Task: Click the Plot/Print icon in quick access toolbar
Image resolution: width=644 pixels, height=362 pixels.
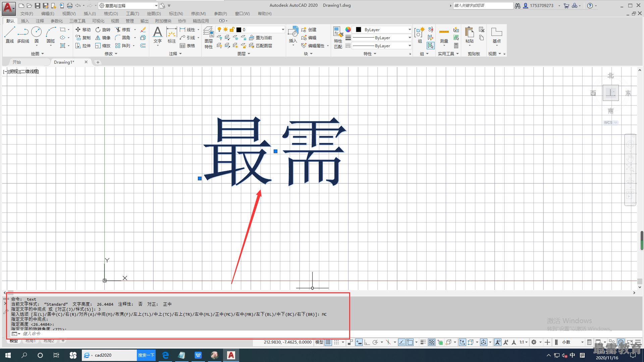Action: point(69,6)
